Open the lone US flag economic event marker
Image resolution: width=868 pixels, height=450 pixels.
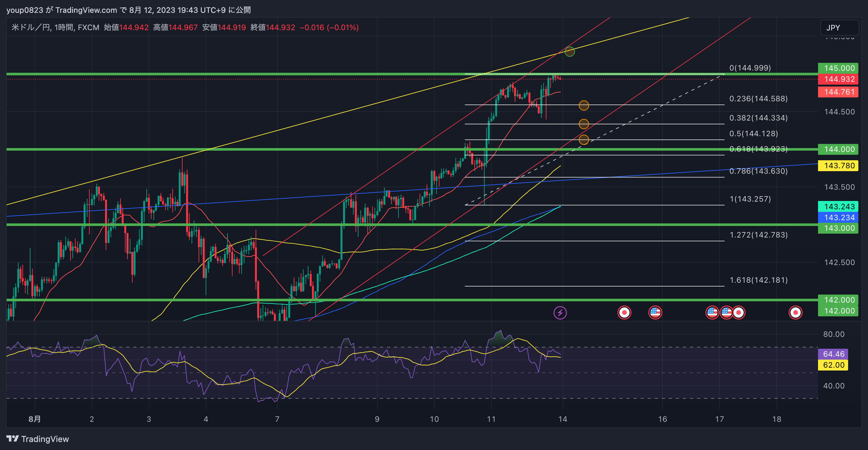click(x=655, y=312)
